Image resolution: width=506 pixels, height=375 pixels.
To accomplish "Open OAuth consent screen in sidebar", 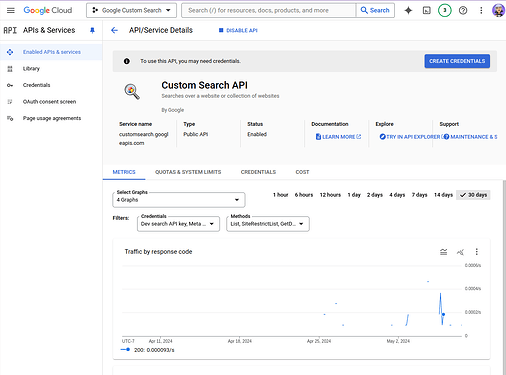I will 51,102.
